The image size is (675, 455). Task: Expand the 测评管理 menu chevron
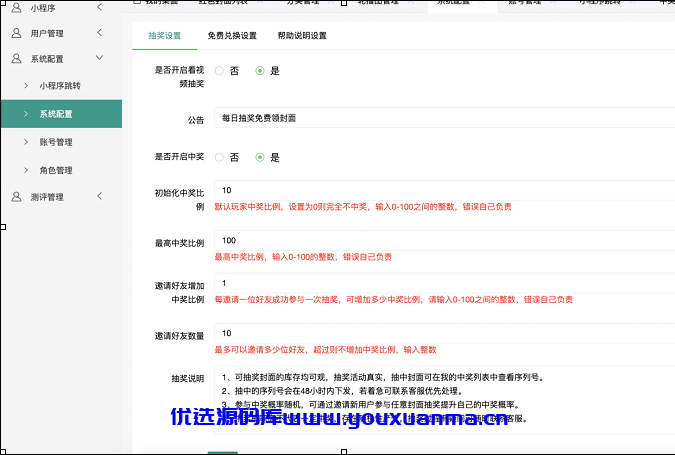point(99,196)
